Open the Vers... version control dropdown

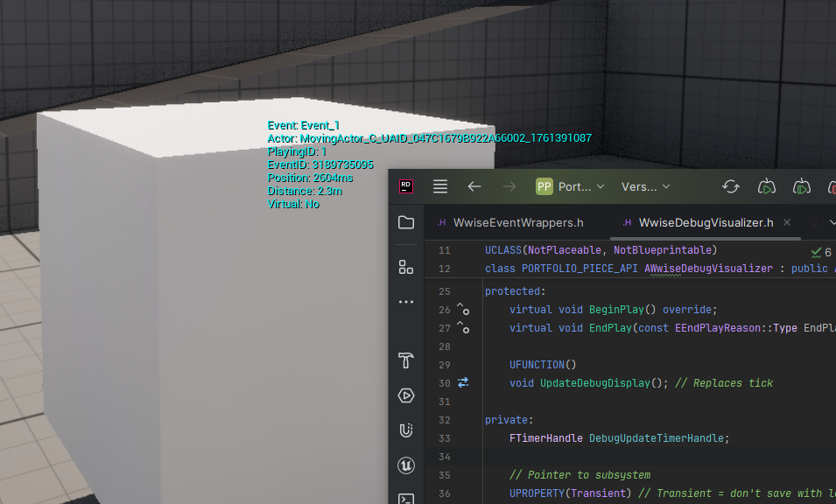point(645,187)
